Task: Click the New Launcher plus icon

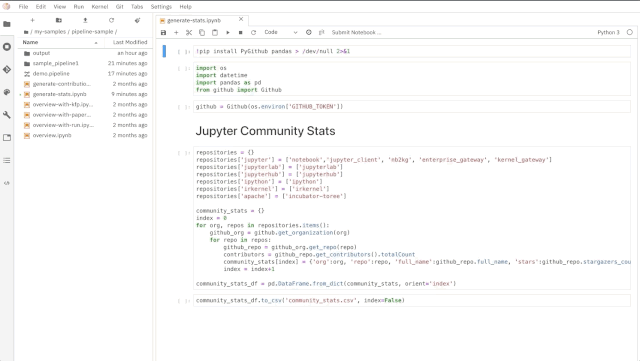Action: [32, 20]
